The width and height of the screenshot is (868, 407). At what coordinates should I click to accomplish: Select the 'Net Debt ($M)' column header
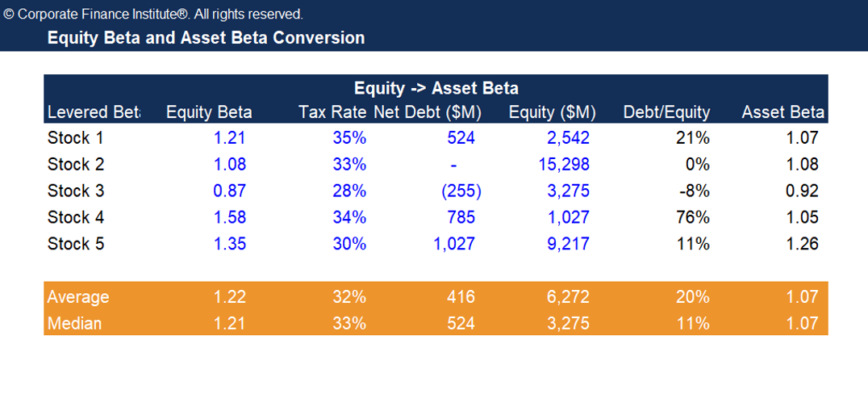(428, 112)
